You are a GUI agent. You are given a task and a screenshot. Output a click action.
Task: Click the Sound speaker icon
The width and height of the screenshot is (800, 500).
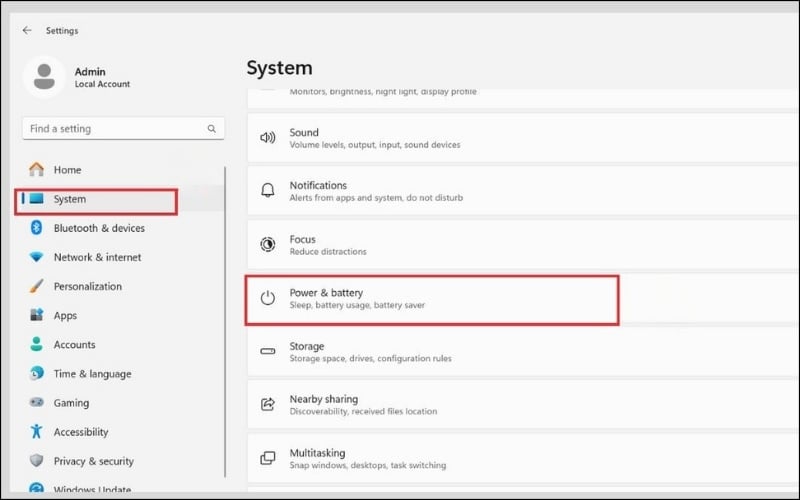click(x=267, y=138)
